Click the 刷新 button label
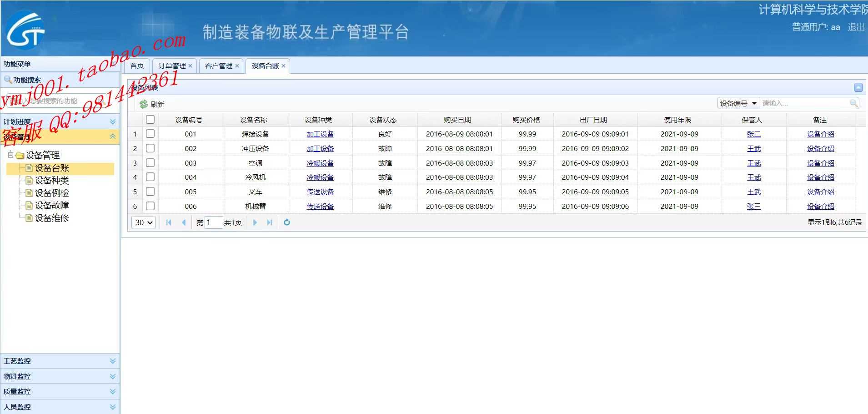This screenshot has height=414, width=868. click(x=157, y=104)
